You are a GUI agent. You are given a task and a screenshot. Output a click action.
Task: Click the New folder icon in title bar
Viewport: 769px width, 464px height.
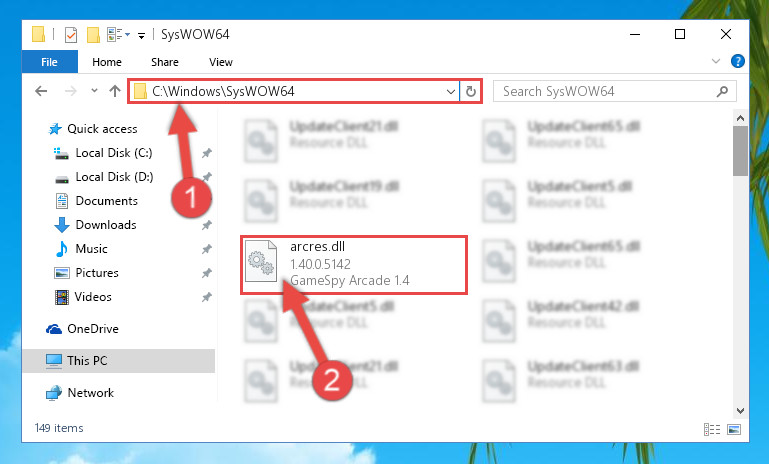click(x=93, y=35)
